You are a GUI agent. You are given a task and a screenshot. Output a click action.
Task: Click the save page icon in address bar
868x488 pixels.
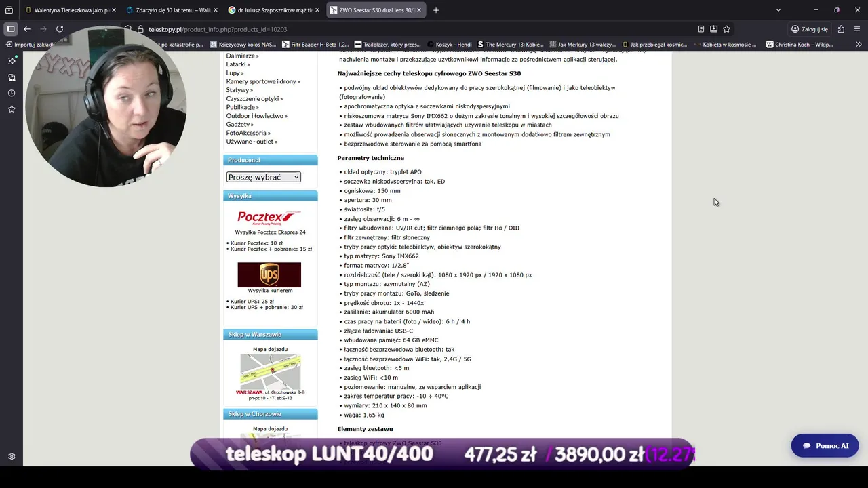pos(714,29)
